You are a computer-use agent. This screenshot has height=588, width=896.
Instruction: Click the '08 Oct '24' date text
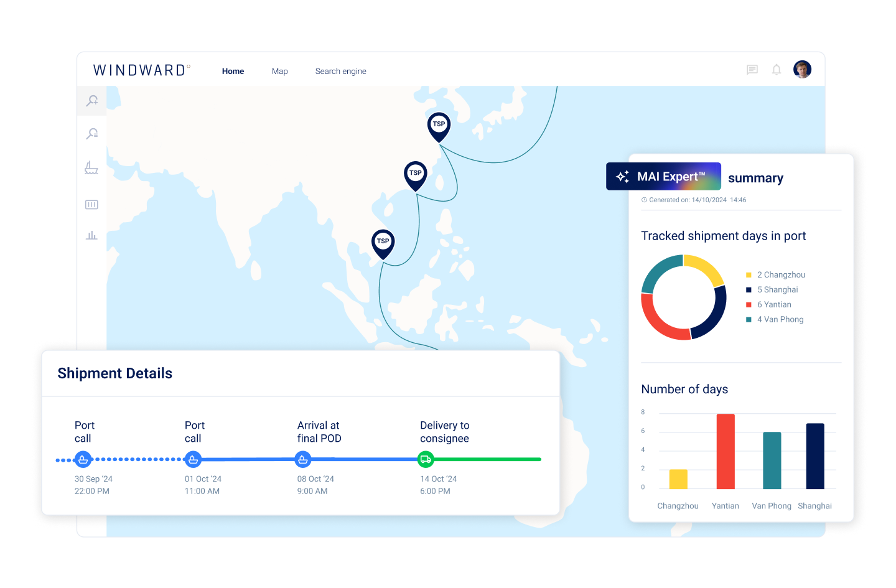tap(315, 479)
